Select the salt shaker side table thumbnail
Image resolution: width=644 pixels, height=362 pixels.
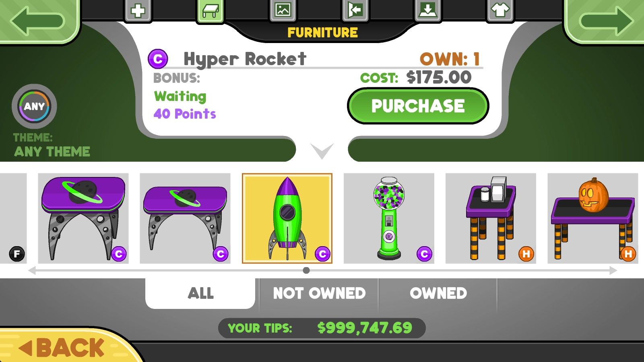tap(491, 218)
